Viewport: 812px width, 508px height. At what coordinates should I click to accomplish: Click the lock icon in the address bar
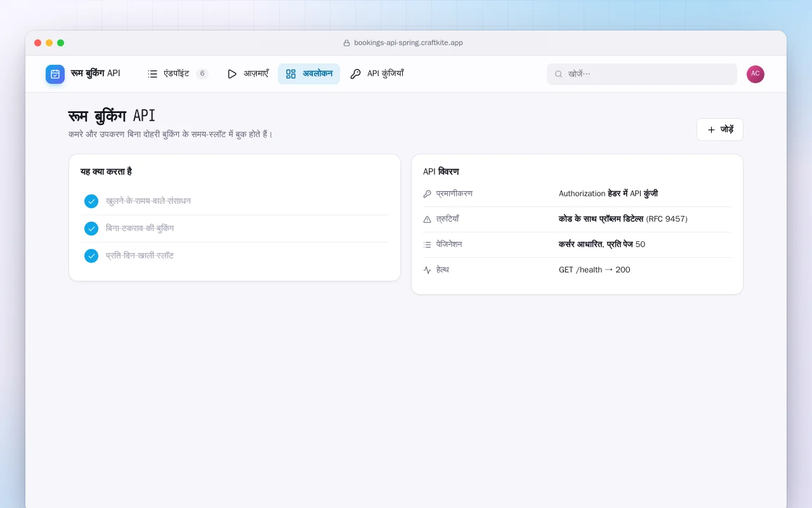pyautogui.click(x=346, y=43)
